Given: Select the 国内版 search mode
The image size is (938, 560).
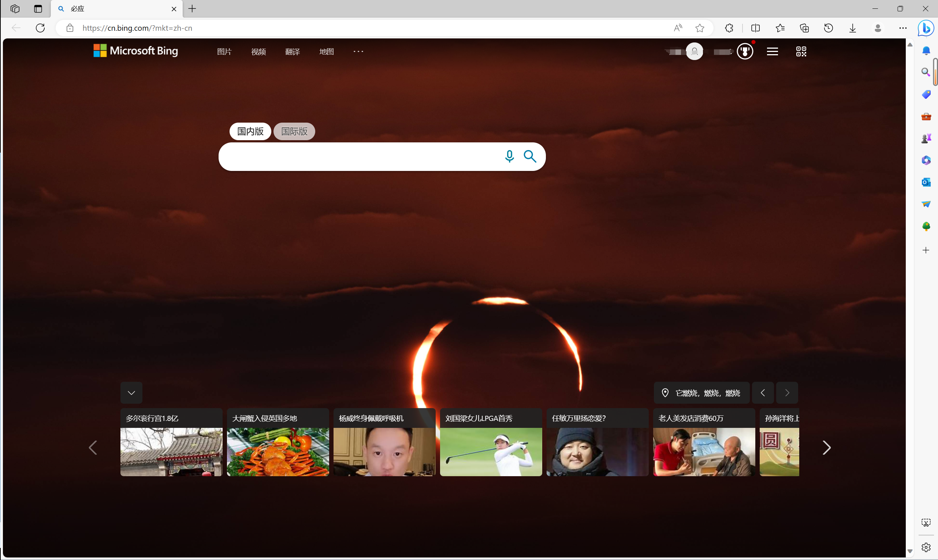Looking at the screenshot, I should coord(250,131).
